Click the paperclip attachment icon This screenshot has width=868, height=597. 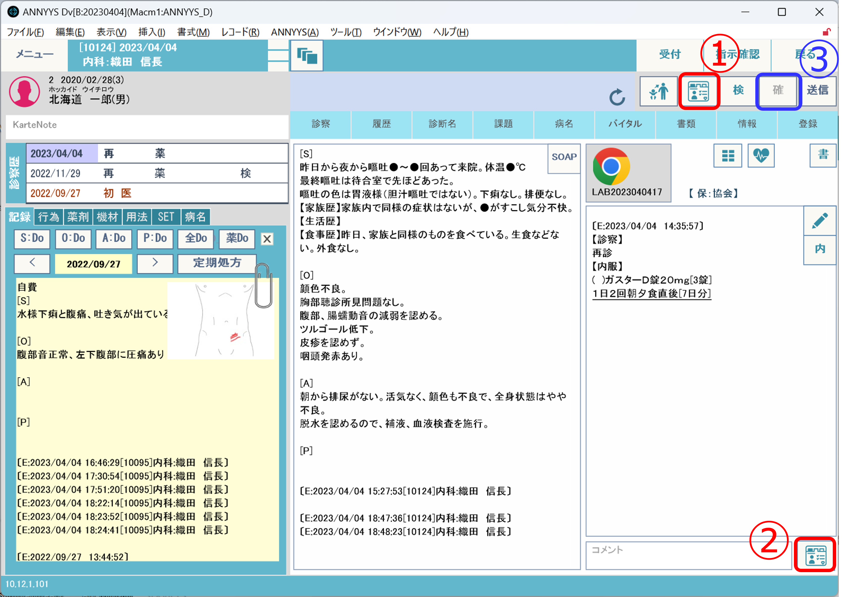click(264, 285)
